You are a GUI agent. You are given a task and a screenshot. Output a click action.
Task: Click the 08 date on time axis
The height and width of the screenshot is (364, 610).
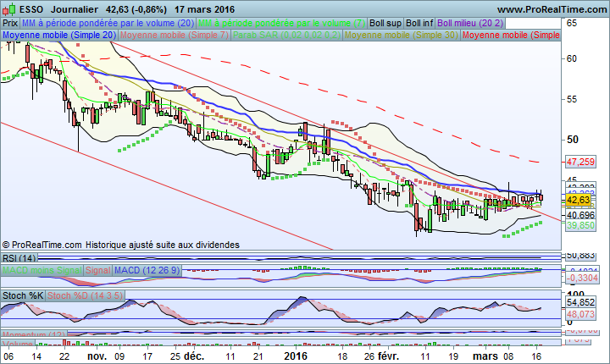[508, 356]
